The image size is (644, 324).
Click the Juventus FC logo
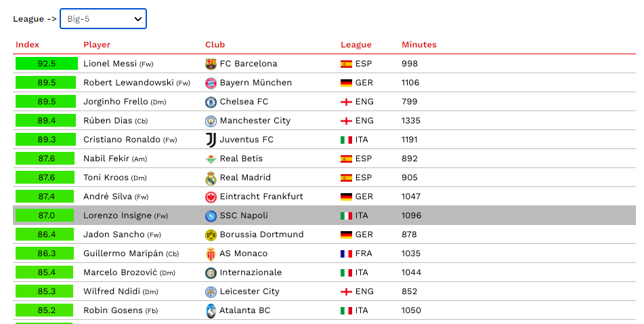click(211, 140)
